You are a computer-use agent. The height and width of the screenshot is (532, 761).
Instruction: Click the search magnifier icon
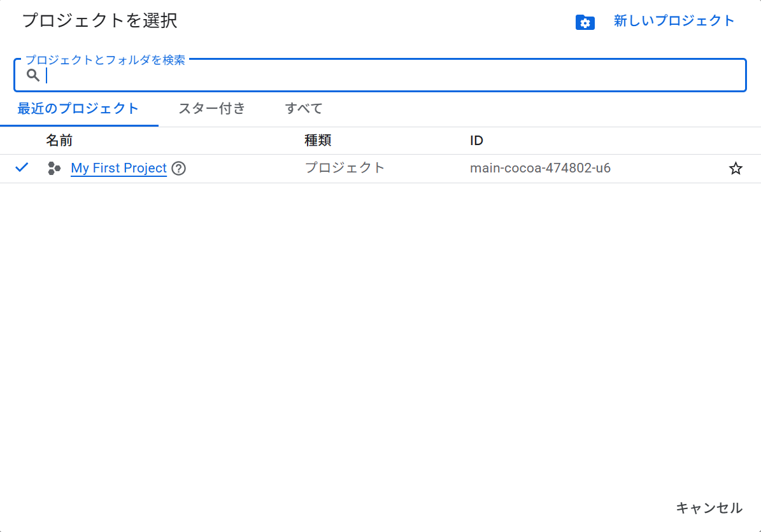coord(33,75)
